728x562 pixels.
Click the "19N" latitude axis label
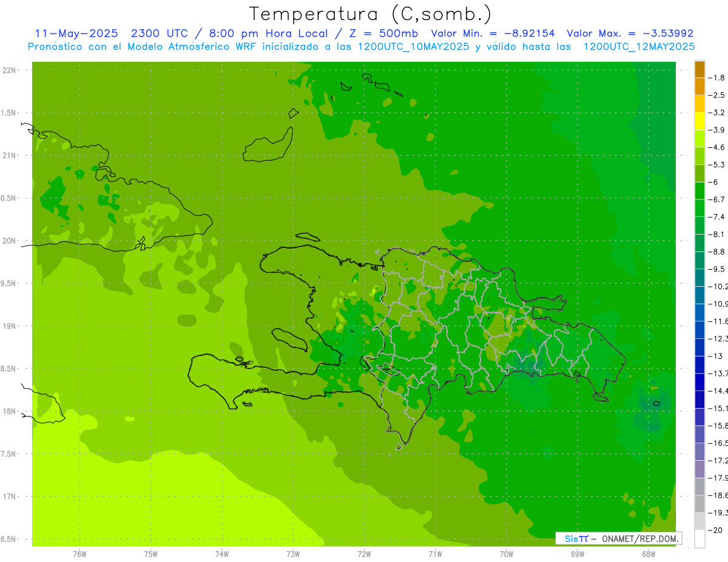pos(8,326)
